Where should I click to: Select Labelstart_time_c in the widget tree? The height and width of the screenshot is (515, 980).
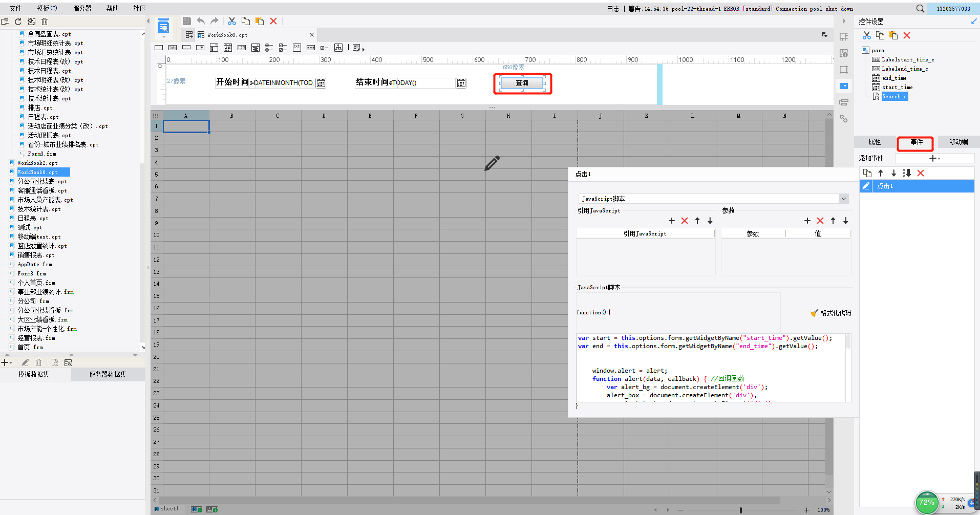coord(908,59)
